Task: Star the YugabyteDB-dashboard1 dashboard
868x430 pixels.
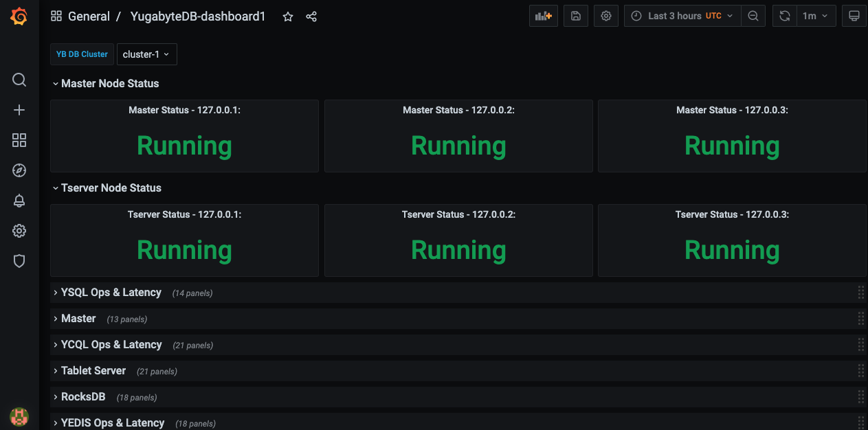Action: [x=287, y=16]
